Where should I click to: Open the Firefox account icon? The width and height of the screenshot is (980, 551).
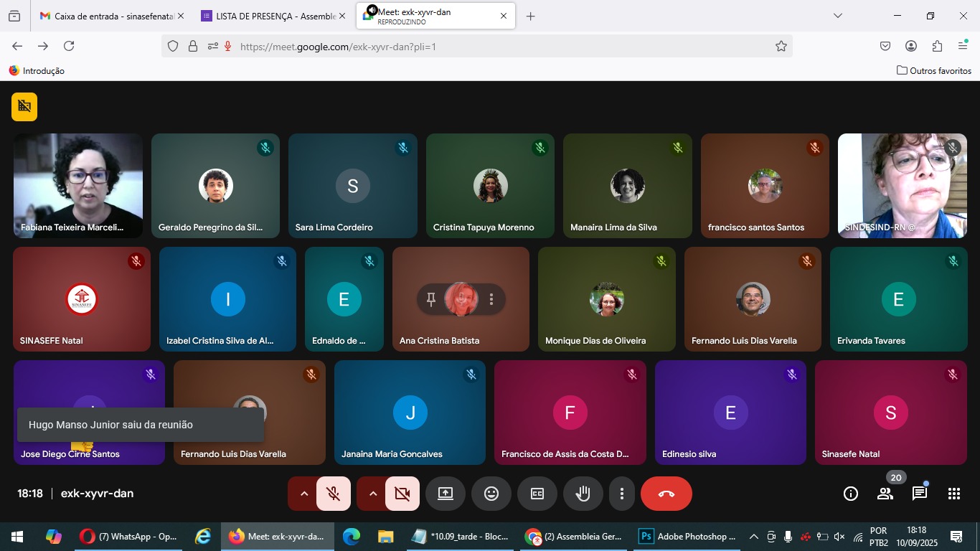pos(911,46)
